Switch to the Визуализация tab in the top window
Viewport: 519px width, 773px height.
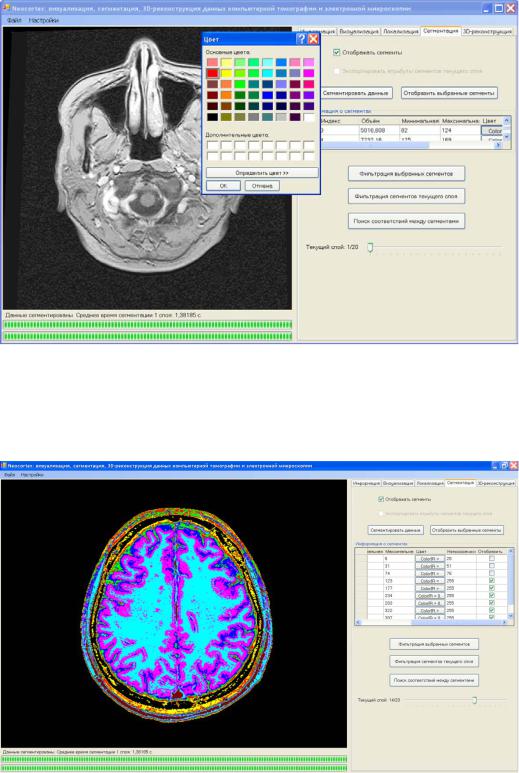click(359, 31)
